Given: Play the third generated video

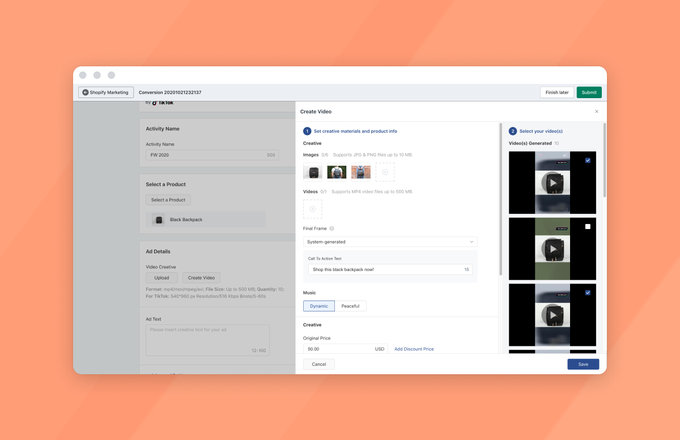Looking at the screenshot, I should coord(552,315).
